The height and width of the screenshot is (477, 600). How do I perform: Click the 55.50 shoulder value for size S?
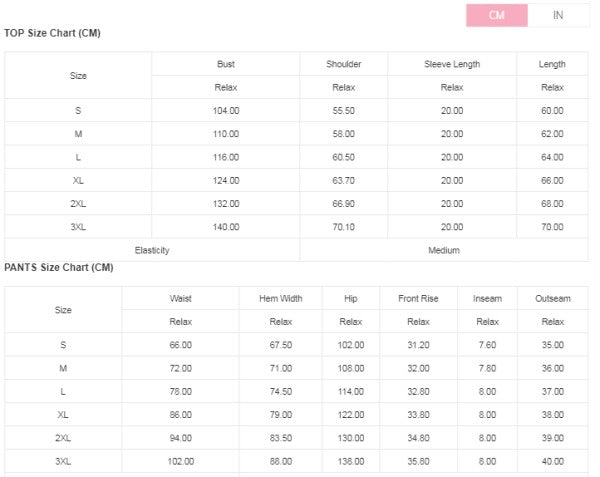tap(343, 111)
